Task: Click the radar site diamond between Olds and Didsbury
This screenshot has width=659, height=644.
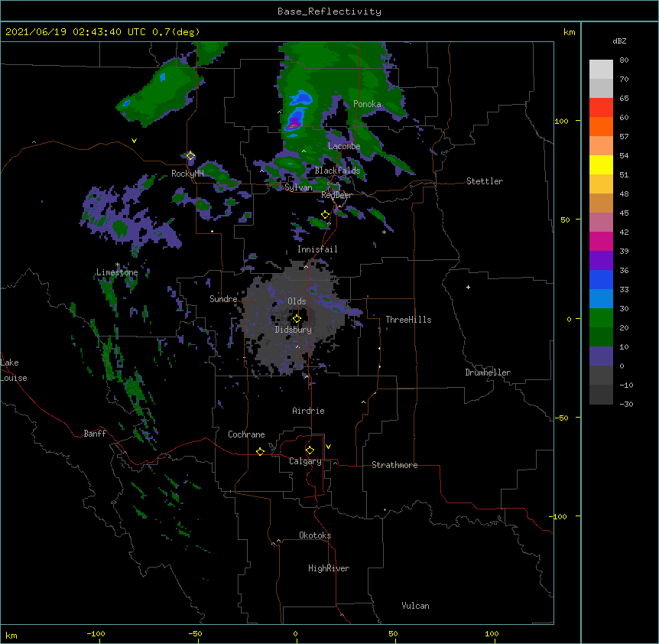Action: (297, 319)
